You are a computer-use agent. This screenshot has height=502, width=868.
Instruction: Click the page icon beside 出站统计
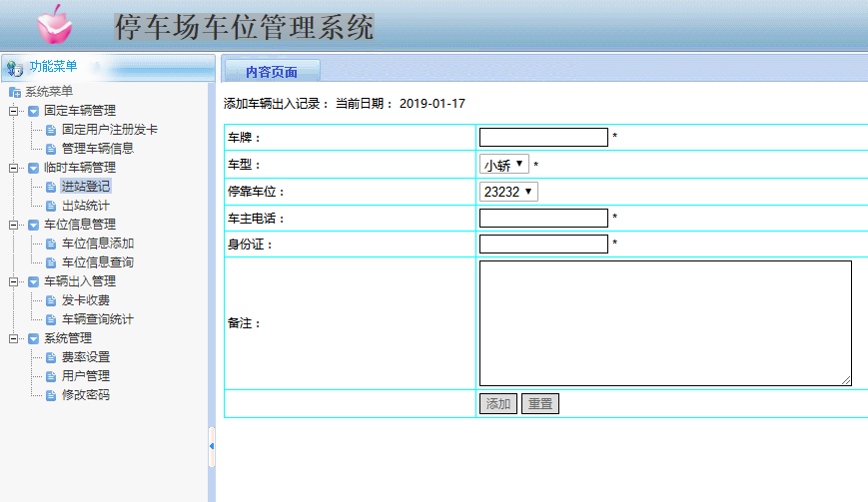pyautogui.click(x=51, y=206)
